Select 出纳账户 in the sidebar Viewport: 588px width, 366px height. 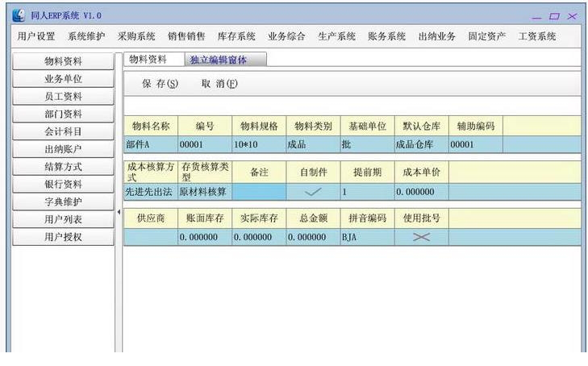tap(63, 149)
